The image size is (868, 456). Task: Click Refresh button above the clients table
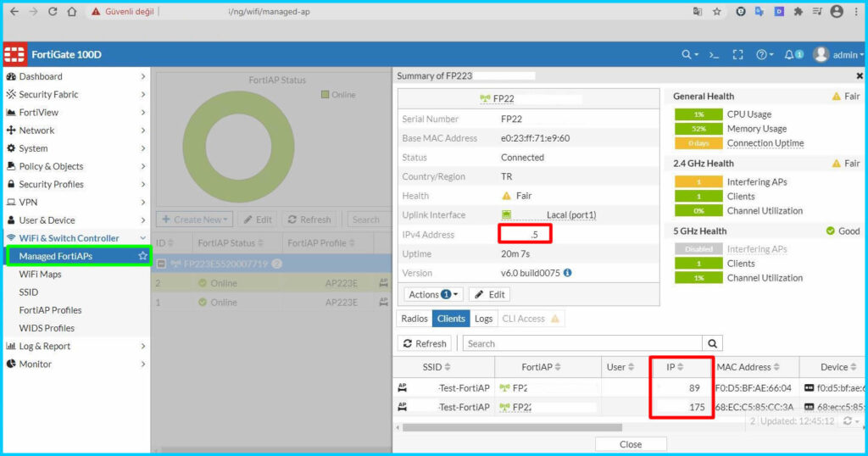click(425, 343)
